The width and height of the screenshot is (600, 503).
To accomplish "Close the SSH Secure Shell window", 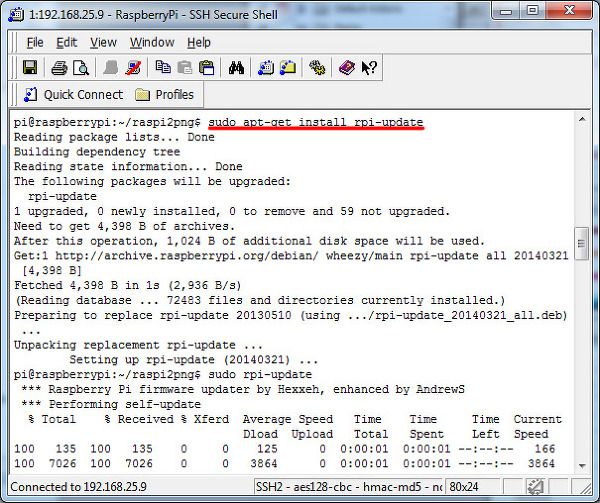I will pos(569,11).
